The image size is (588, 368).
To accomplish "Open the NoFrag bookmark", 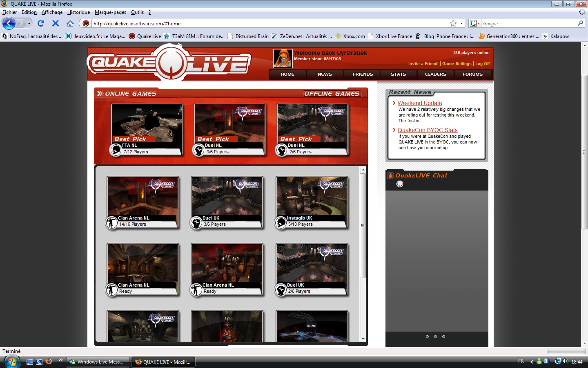I will (32, 36).
